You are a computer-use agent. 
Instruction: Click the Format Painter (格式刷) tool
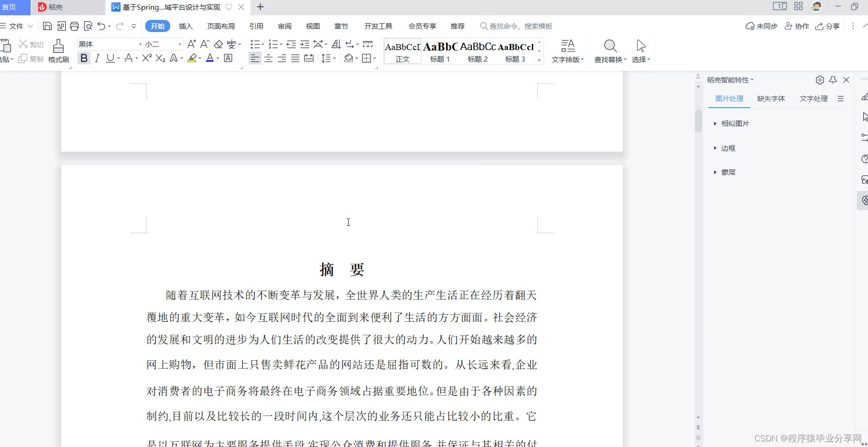(58, 51)
